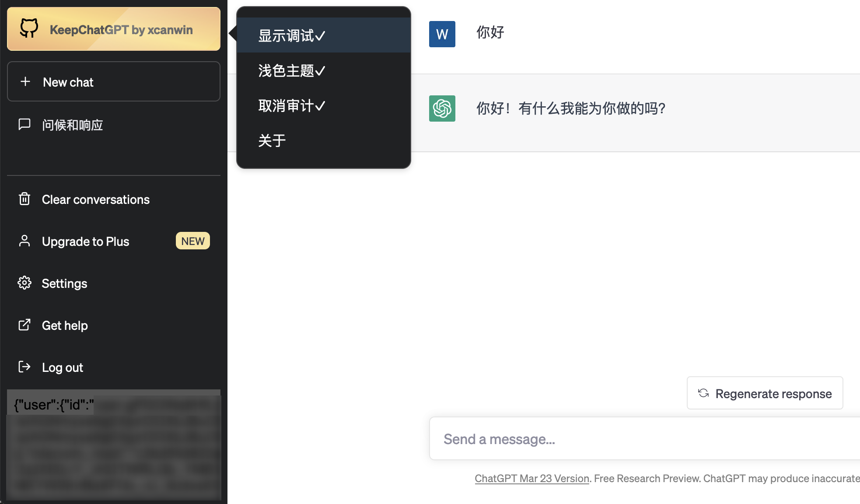Toggle the 浅色主题 light theme option
Image resolution: width=860 pixels, height=504 pixels.
[x=291, y=70]
